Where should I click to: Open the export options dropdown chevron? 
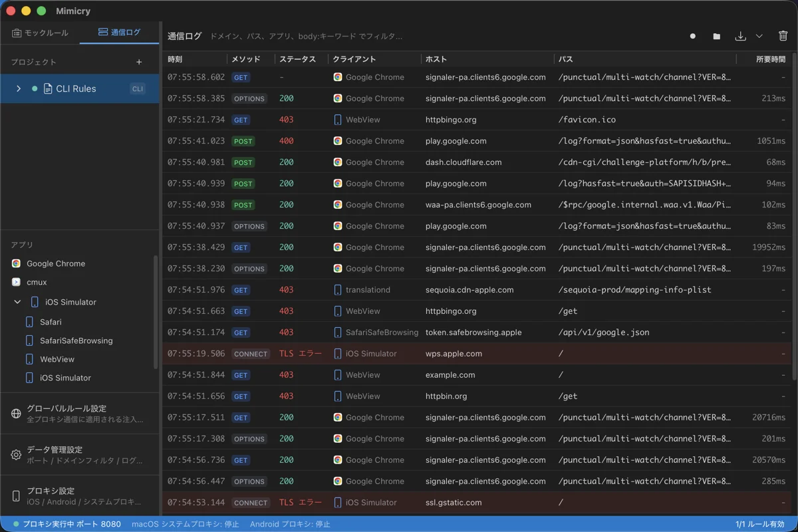click(759, 36)
